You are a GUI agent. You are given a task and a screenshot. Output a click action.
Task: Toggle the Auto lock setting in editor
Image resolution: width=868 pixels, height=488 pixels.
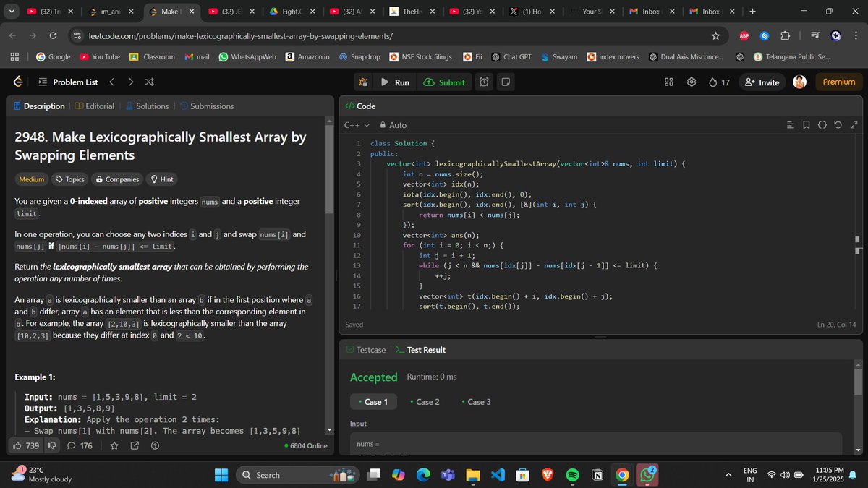(x=393, y=125)
